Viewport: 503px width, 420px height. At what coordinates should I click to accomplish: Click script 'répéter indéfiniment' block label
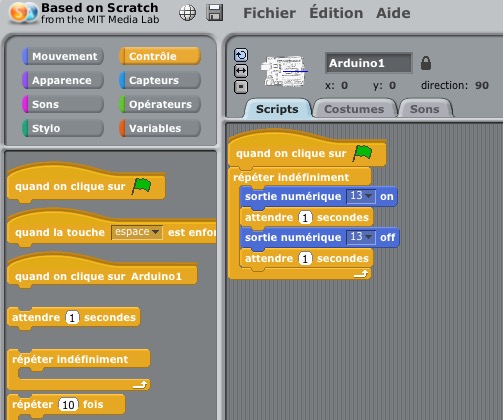click(291, 177)
